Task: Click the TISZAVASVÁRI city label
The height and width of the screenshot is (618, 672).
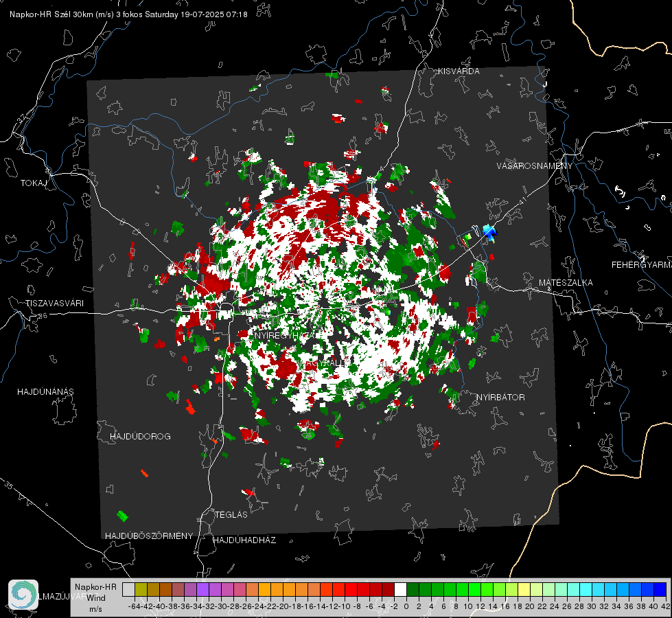Action: pos(54,304)
